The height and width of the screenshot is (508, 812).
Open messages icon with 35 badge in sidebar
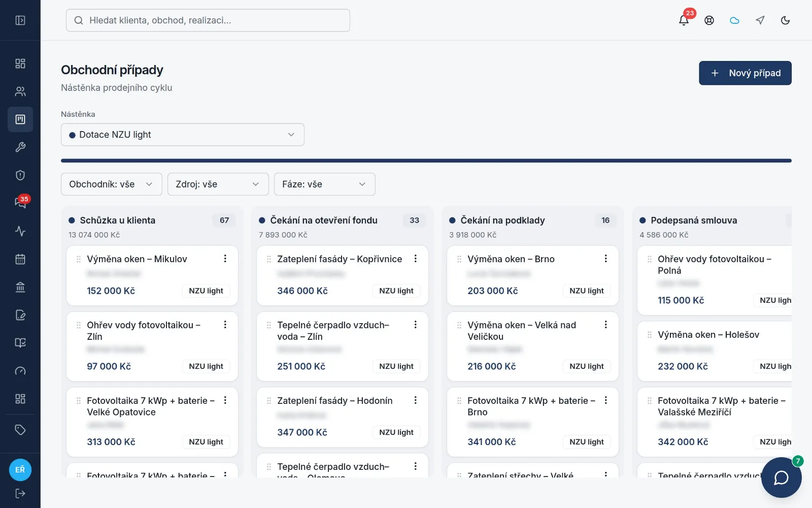point(20,203)
